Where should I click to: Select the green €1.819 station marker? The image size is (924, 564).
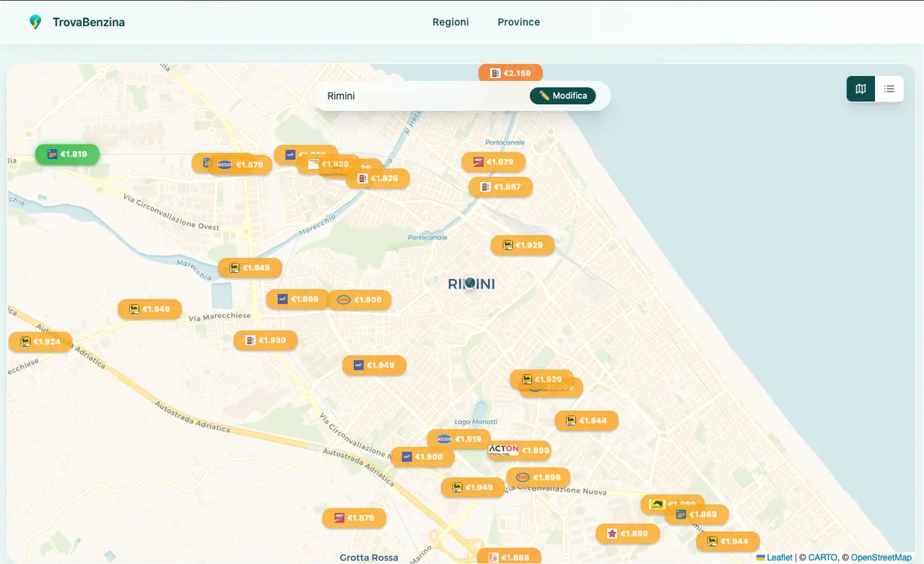[x=68, y=155]
